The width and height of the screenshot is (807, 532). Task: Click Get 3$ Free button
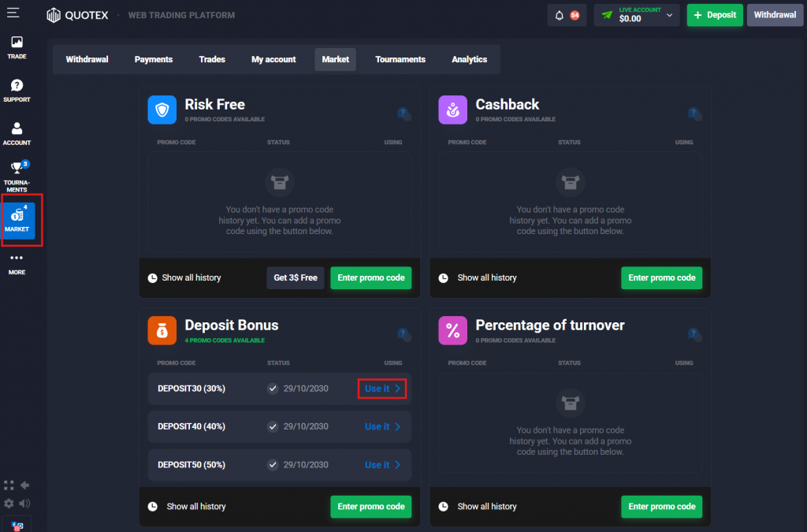pos(296,278)
